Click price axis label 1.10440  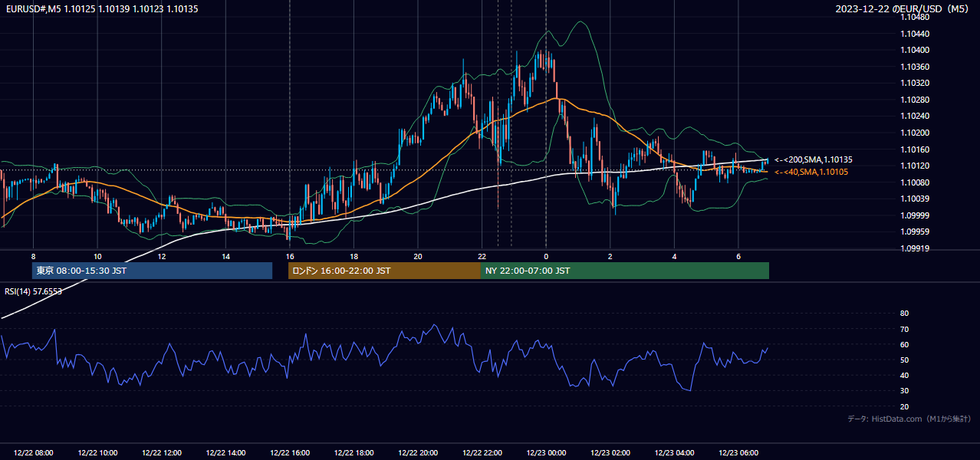916,34
